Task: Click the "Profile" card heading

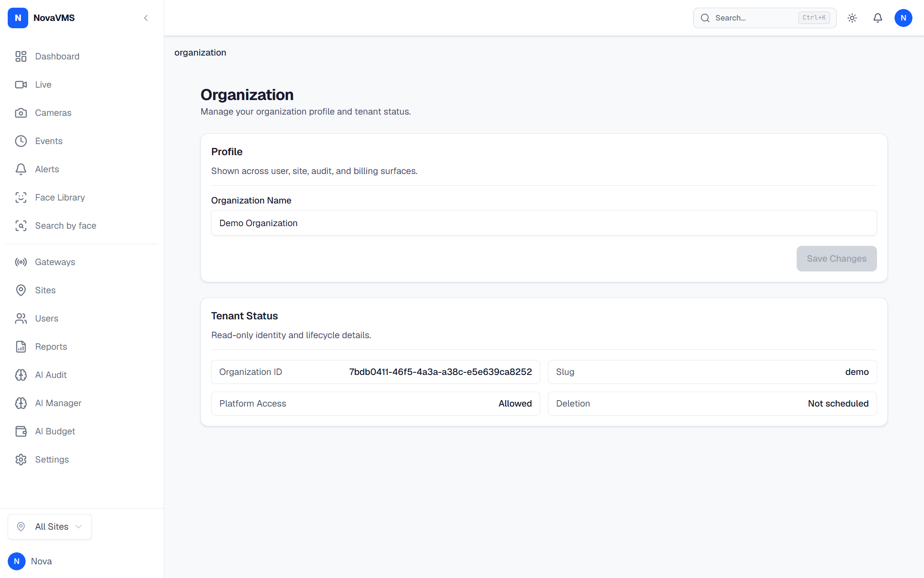Action: (x=227, y=152)
